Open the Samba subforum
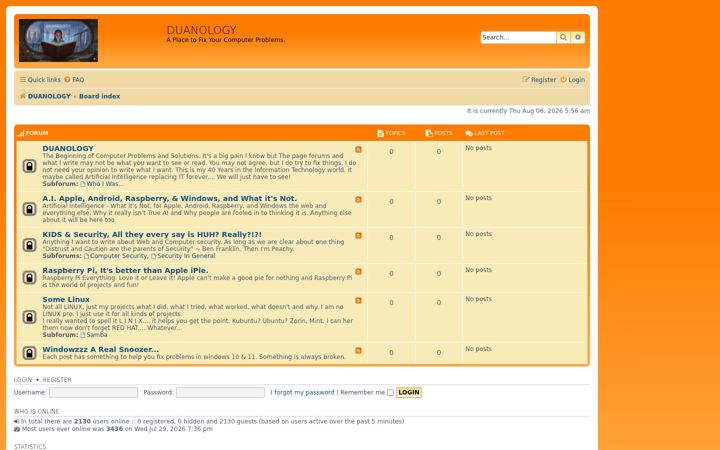 click(94, 335)
